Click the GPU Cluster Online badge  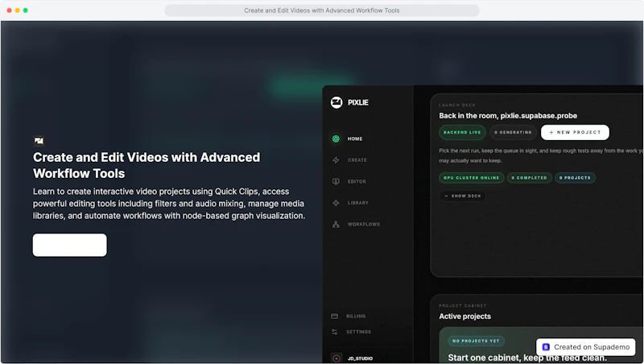click(x=471, y=178)
